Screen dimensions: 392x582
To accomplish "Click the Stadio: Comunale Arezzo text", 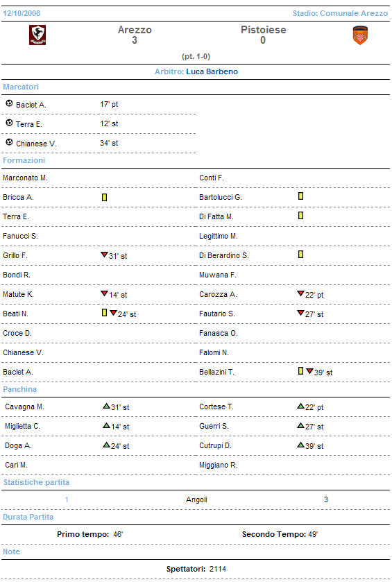I will (340, 13).
